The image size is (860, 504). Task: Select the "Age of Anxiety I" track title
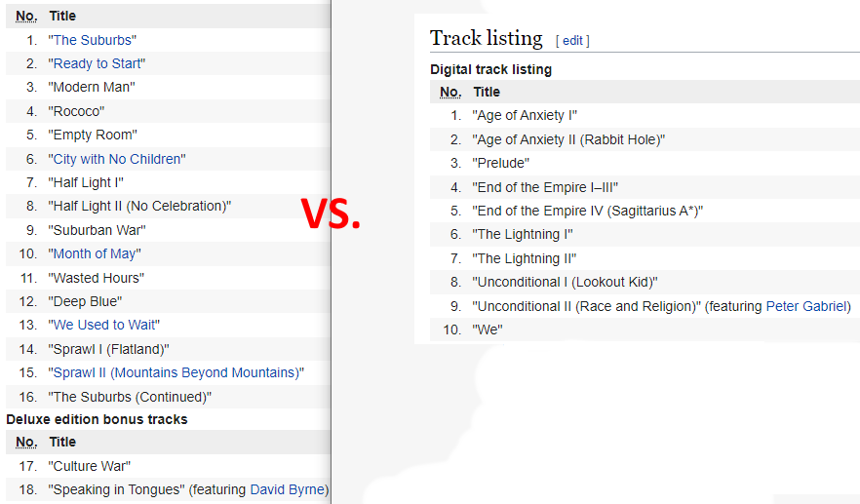tap(525, 115)
